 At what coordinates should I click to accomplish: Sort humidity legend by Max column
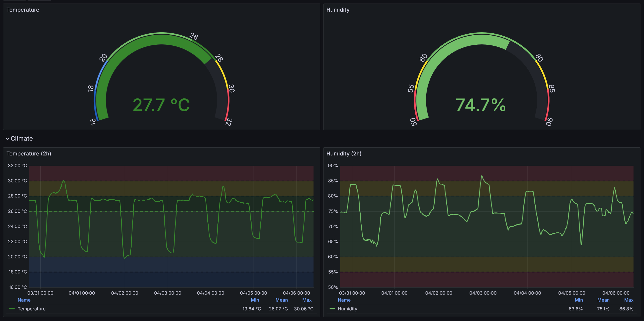click(x=629, y=300)
